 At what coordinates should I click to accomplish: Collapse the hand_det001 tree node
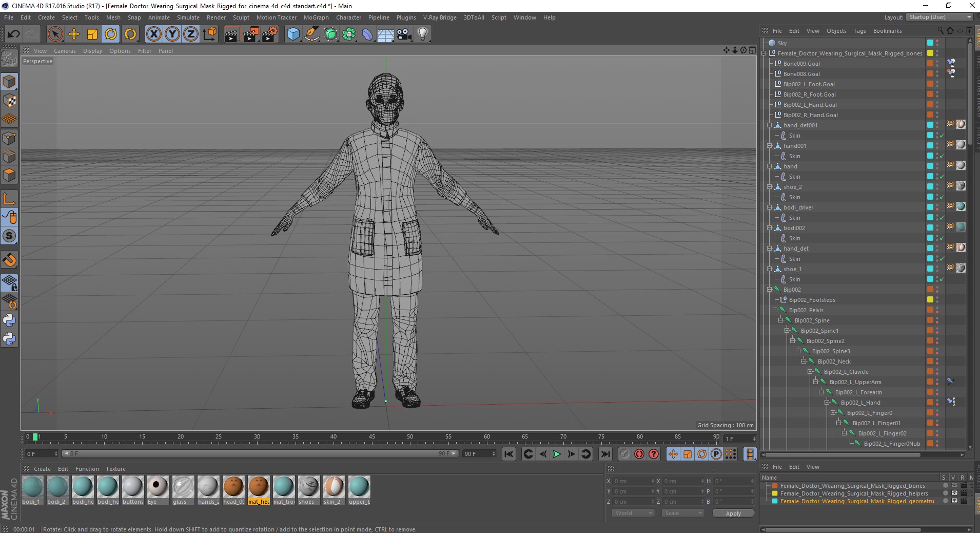[x=770, y=125]
